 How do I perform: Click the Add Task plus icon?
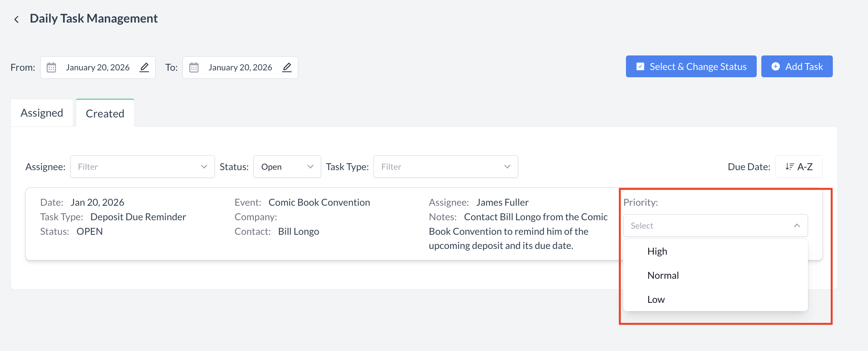pos(775,67)
